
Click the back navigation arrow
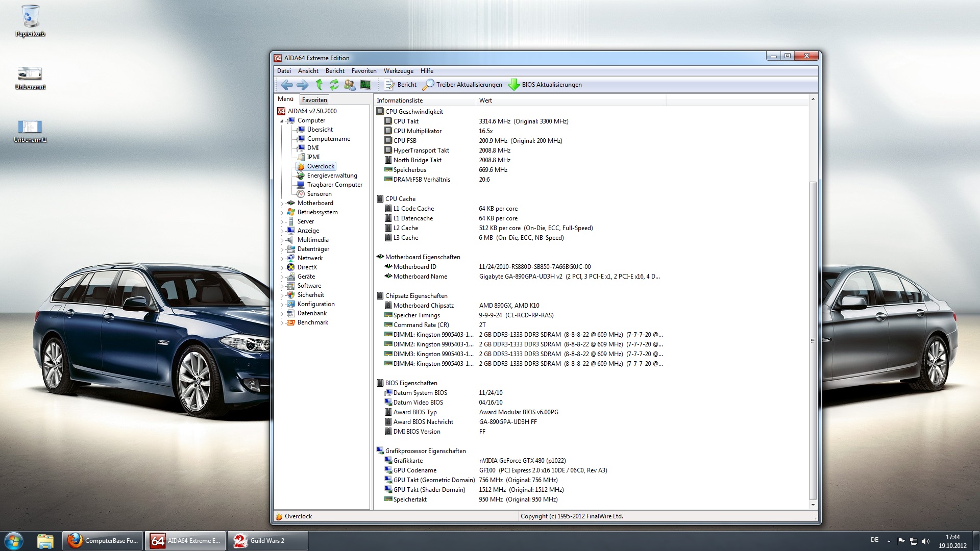287,85
